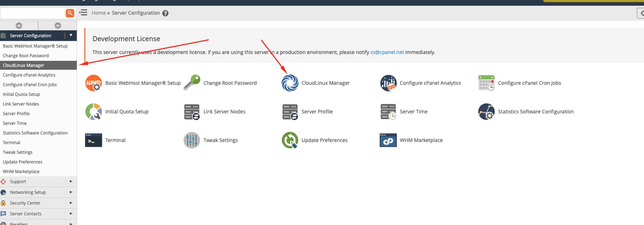
Task: Open the Update Preferences text link
Action: (x=324, y=140)
